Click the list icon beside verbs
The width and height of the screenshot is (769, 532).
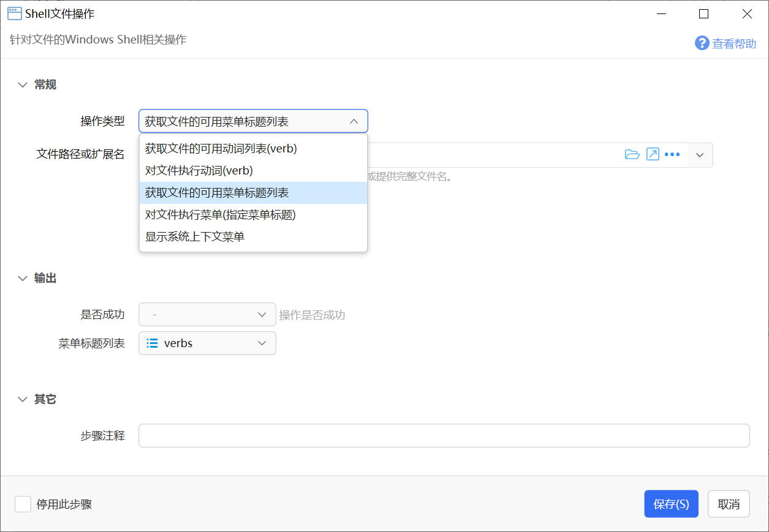pyautogui.click(x=153, y=343)
